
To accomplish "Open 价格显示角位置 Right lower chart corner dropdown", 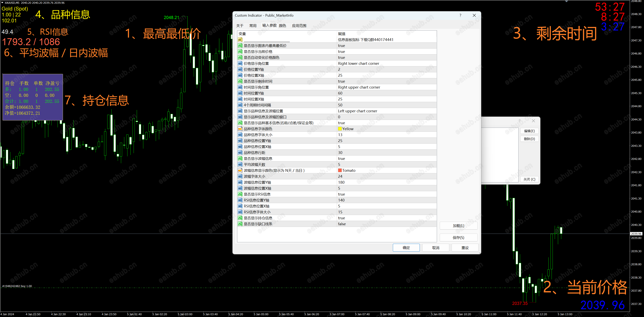I will pos(358,64).
